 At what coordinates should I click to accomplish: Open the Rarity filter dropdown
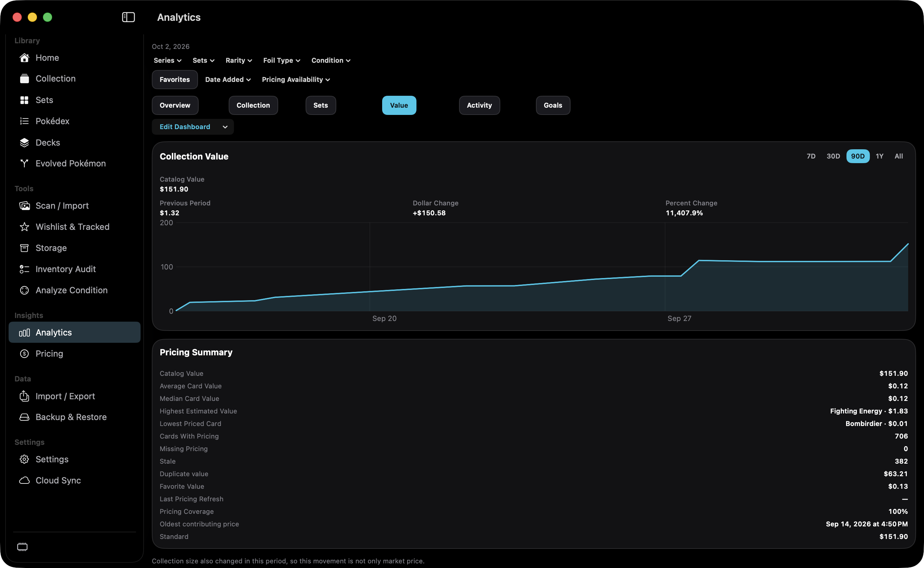click(x=239, y=60)
